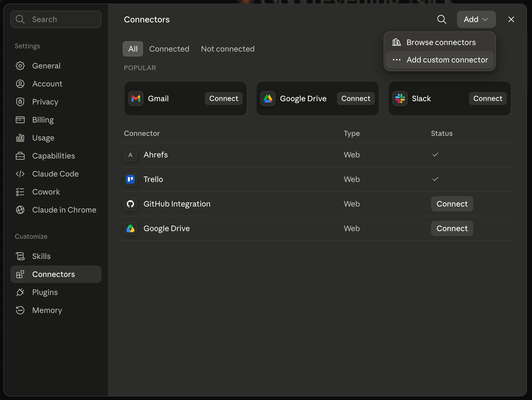Open Capabilities settings

56,156
